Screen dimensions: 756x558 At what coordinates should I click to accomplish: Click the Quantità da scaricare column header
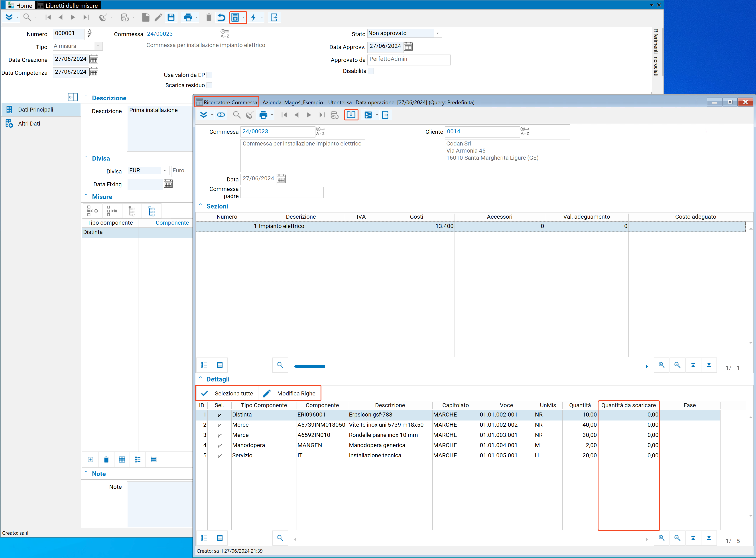coord(628,405)
